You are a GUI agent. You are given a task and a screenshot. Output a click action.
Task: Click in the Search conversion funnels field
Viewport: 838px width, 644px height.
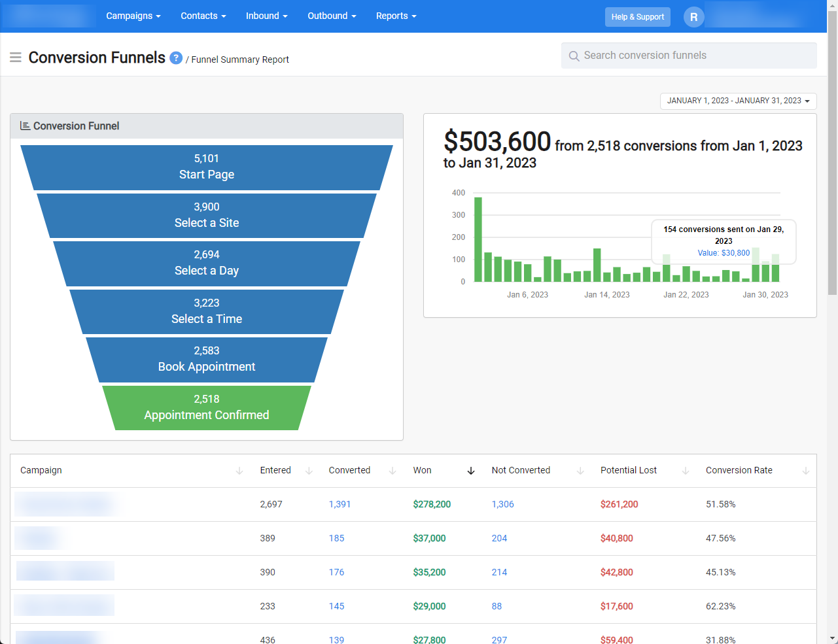click(689, 56)
